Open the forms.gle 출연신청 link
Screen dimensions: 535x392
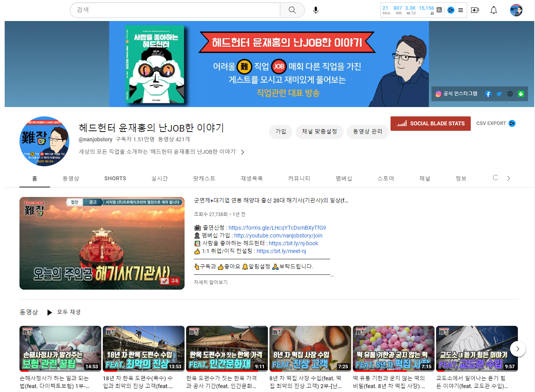pos(277,228)
